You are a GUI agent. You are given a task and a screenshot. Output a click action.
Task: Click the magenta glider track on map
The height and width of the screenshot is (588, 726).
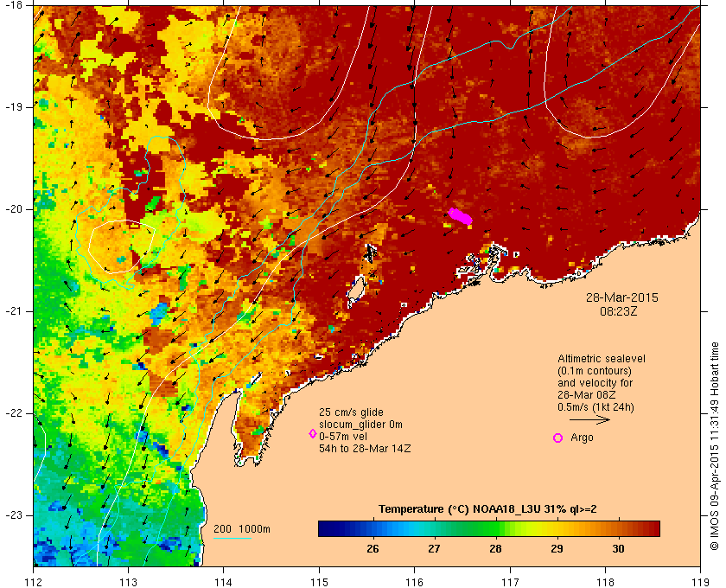point(460,216)
